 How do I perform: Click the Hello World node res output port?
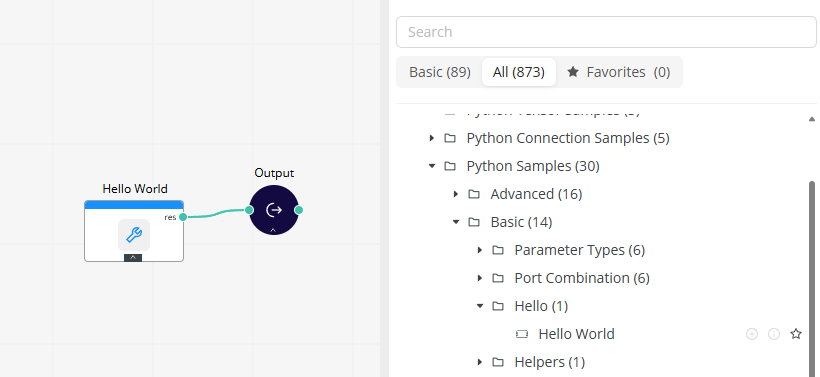pyautogui.click(x=183, y=217)
